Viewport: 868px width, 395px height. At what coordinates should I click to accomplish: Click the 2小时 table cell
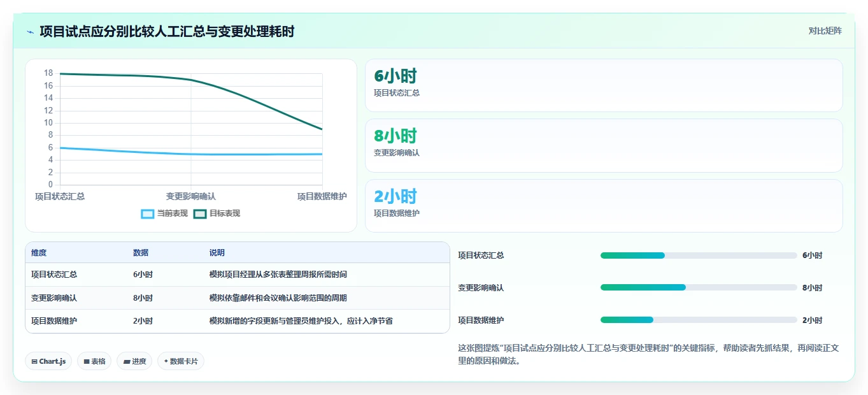143,321
